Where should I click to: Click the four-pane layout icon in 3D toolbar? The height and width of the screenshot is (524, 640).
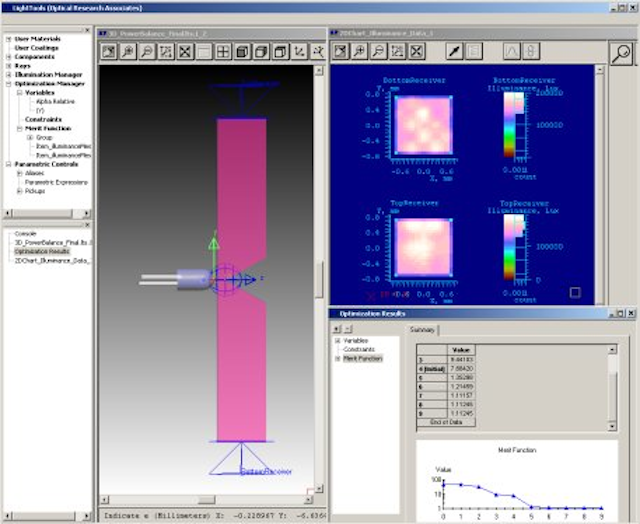pyautogui.click(x=223, y=51)
